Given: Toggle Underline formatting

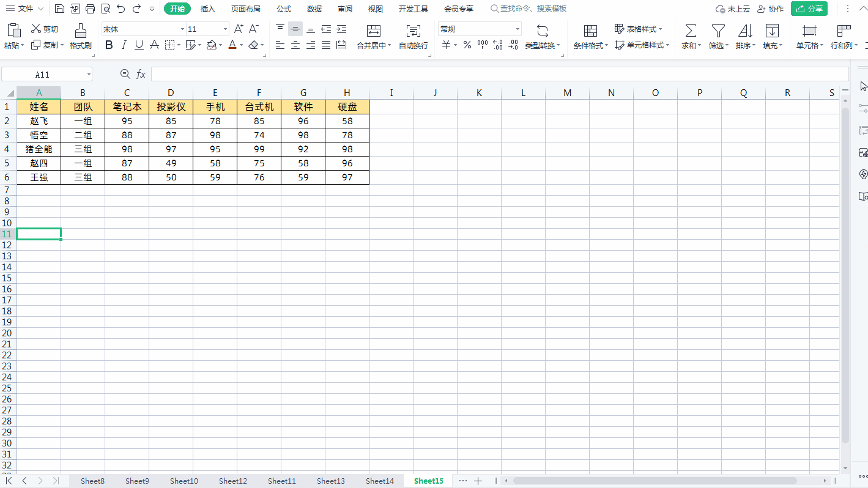Looking at the screenshot, I should point(139,45).
